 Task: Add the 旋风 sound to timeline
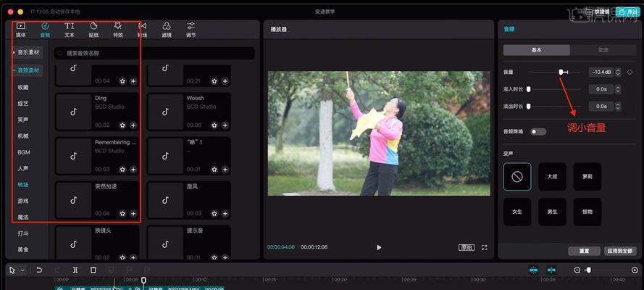point(225,214)
